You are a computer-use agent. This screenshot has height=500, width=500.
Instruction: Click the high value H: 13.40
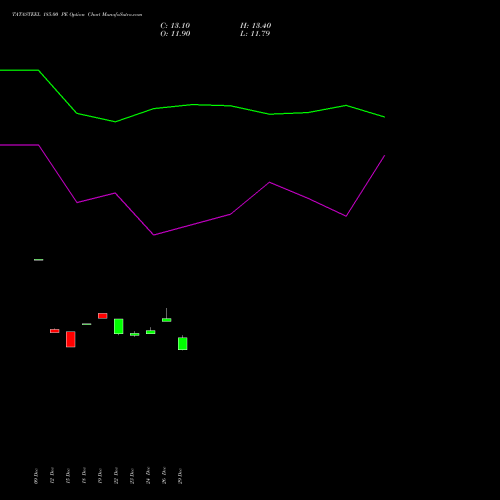[x=256, y=26]
